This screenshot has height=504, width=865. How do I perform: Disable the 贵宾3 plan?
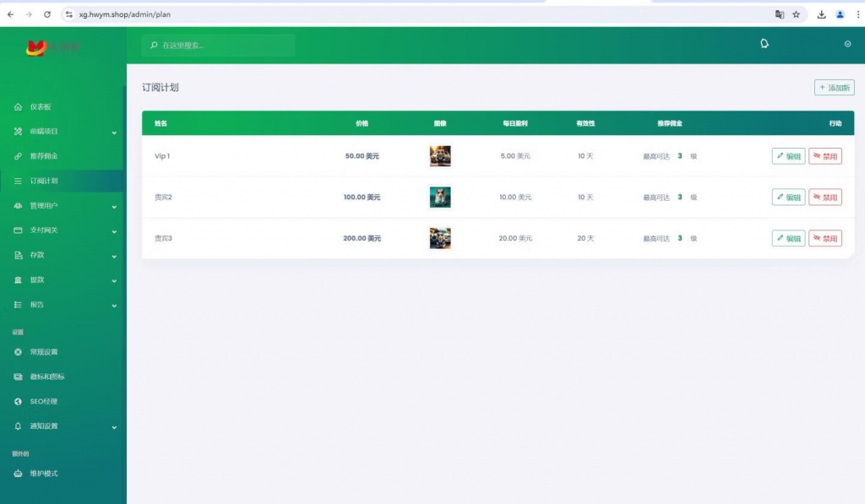pos(824,239)
